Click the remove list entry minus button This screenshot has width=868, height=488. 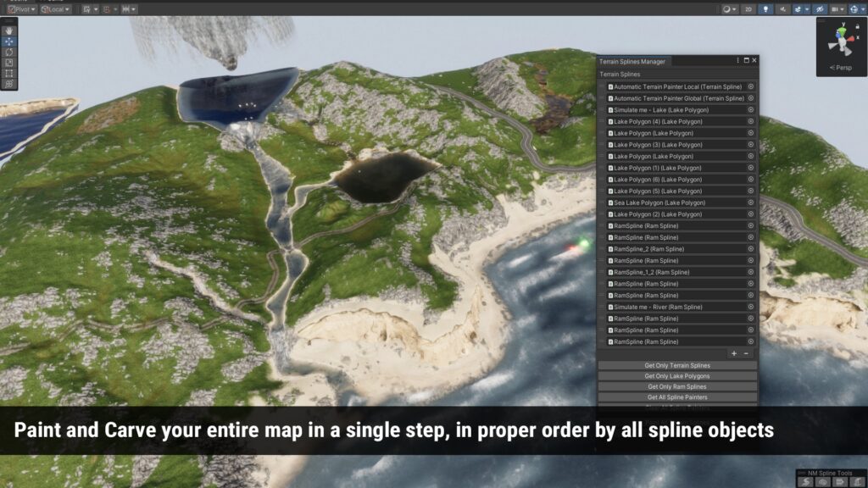(x=746, y=353)
